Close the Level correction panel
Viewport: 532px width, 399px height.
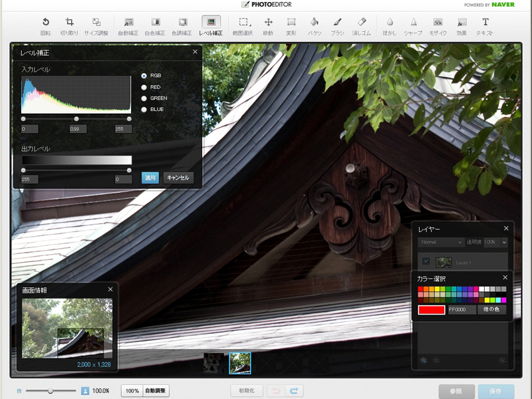(x=195, y=52)
